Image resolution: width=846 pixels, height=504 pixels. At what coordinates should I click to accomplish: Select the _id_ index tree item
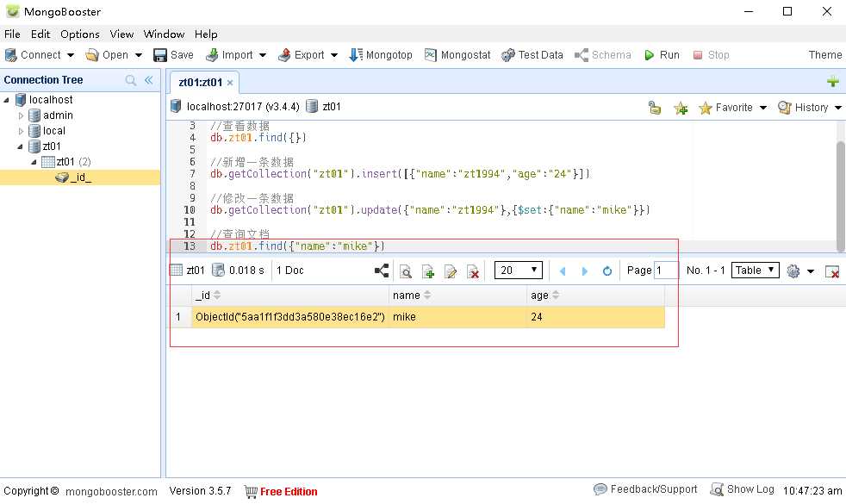click(x=80, y=177)
